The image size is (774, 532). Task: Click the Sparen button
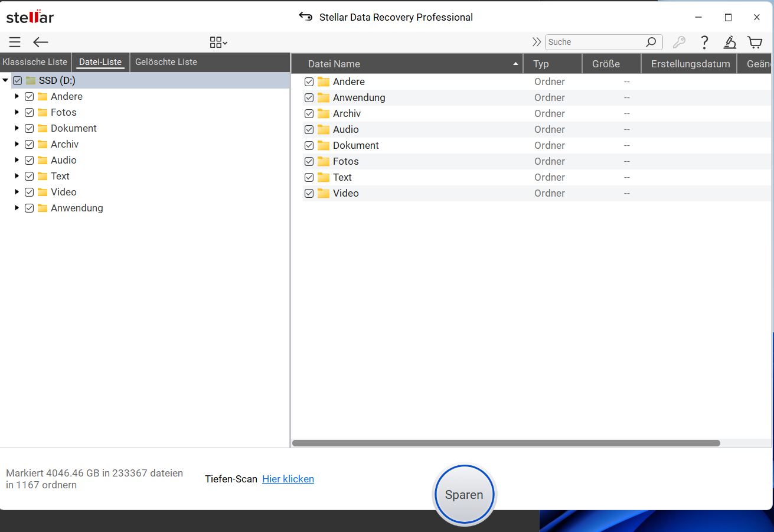(464, 495)
